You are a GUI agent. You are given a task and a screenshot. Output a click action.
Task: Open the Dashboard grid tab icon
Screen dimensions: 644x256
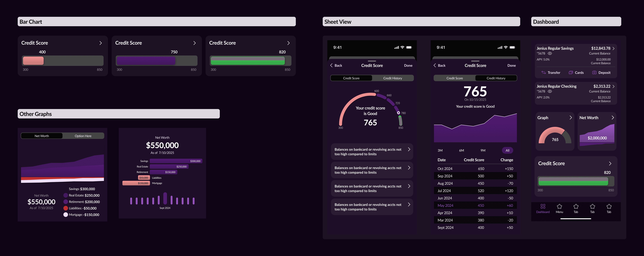click(x=543, y=206)
